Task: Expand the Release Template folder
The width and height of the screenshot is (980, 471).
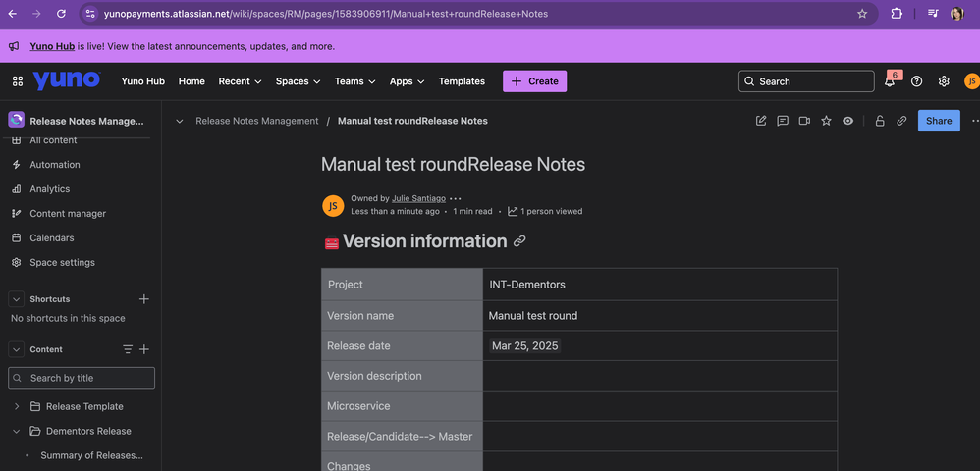Action: click(17, 406)
